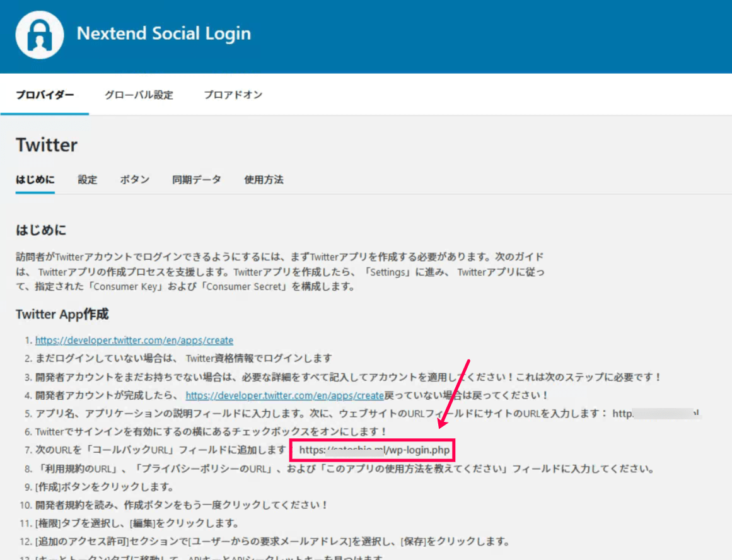Click the blurred site URL in step 5
The image size is (732, 560).
click(x=656, y=414)
